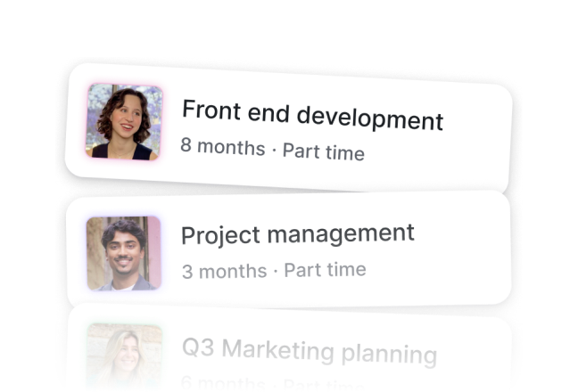The image size is (578, 392).
Task: Click the word 'planning' in third title
Action: coord(389,354)
